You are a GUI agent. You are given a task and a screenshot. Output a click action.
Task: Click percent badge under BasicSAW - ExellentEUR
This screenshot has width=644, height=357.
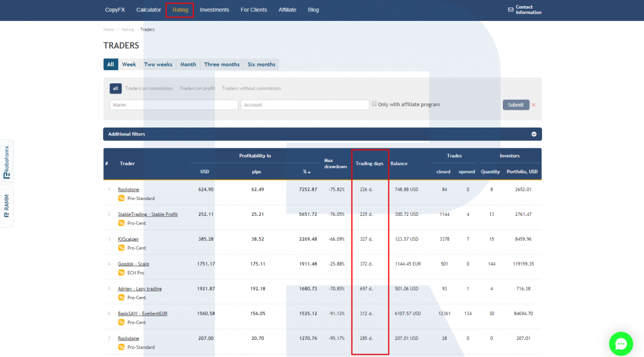pyautogui.click(x=121, y=322)
